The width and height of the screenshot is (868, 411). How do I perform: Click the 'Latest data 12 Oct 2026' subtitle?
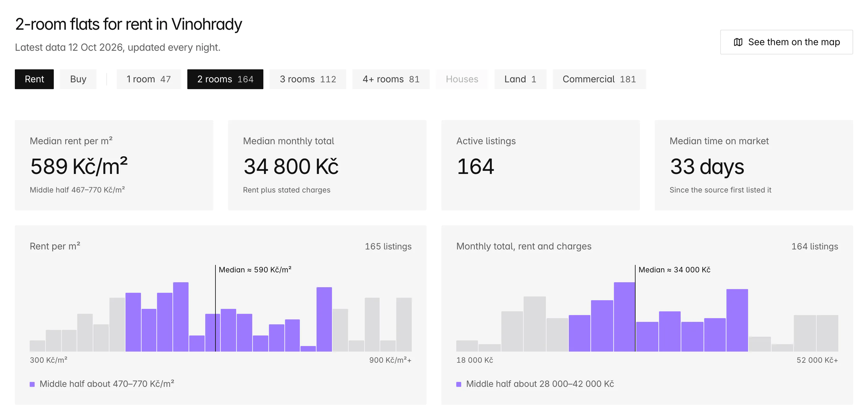point(117,47)
